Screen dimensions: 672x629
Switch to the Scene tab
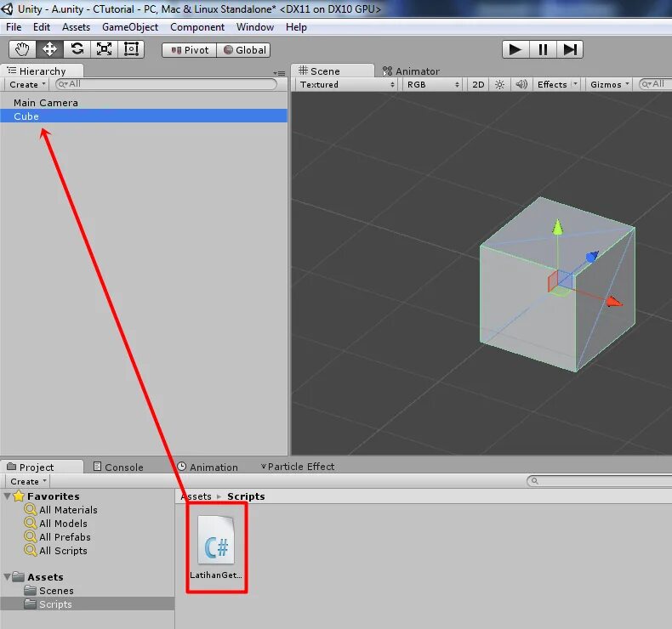point(332,71)
